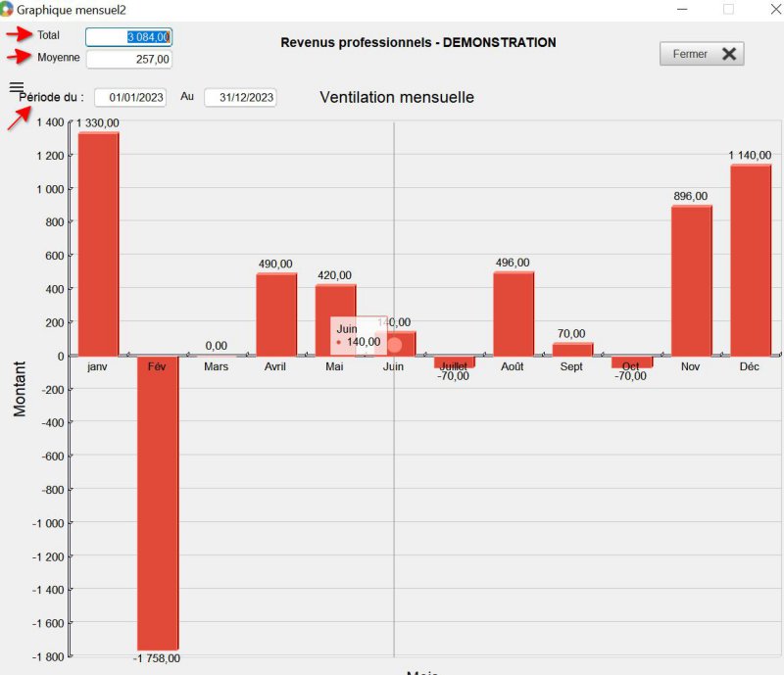
Task: Select the Période du start date field
Action: click(130, 98)
